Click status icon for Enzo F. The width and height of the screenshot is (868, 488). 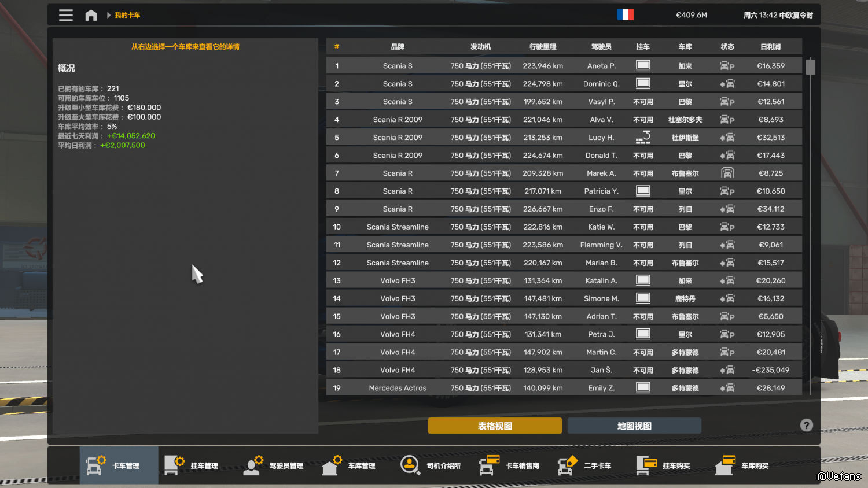click(x=727, y=209)
